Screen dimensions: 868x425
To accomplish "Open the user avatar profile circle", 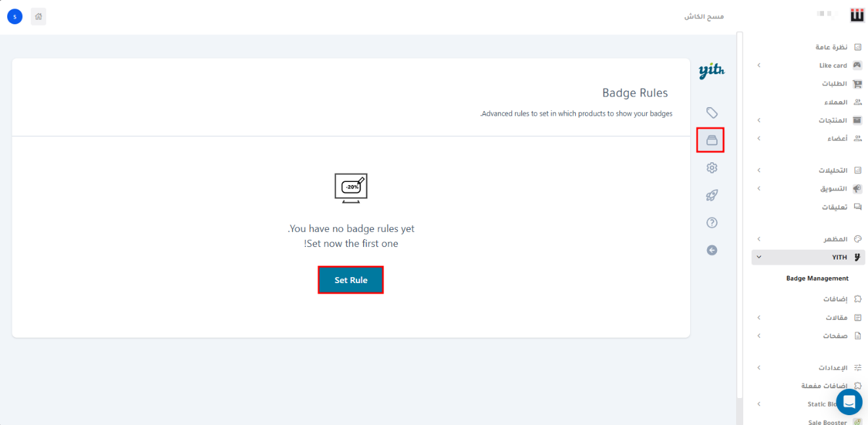I will tap(14, 16).
